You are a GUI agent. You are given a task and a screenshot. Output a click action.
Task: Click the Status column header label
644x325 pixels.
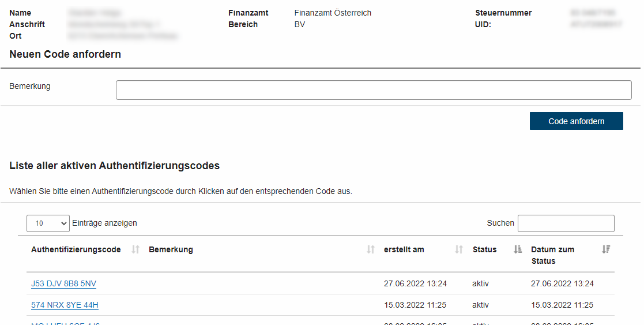pyautogui.click(x=484, y=249)
